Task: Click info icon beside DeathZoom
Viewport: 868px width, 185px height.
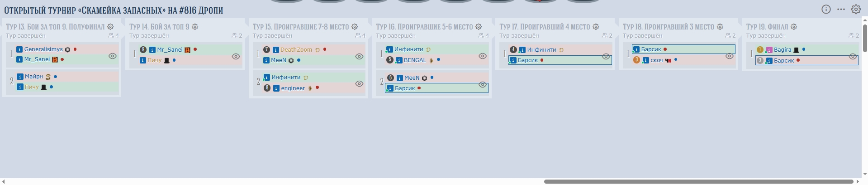Action: (x=275, y=50)
